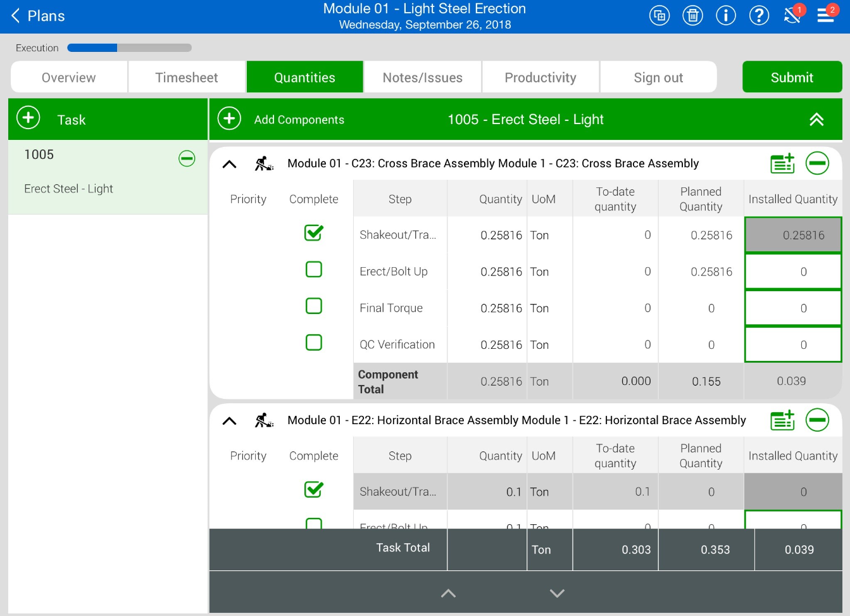Switch to the Timesheet tab
Image resolution: width=850 pixels, height=616 pixels.
tap(187, 77)
